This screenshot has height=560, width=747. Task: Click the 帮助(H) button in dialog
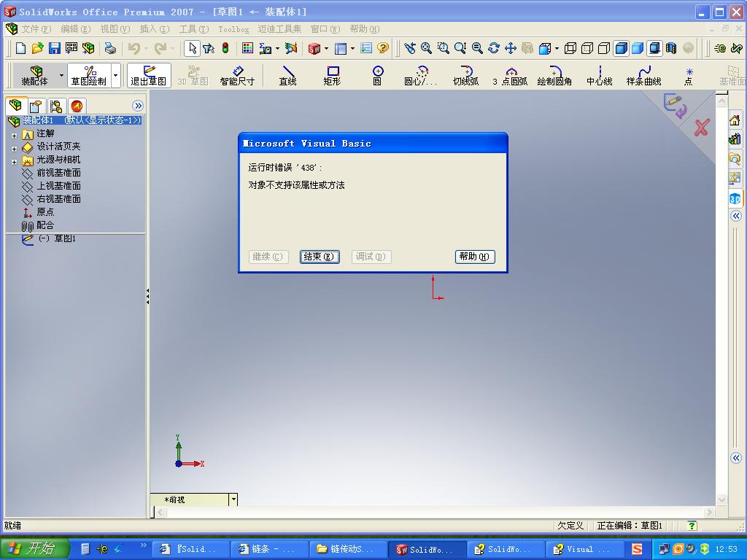(475, 257)
